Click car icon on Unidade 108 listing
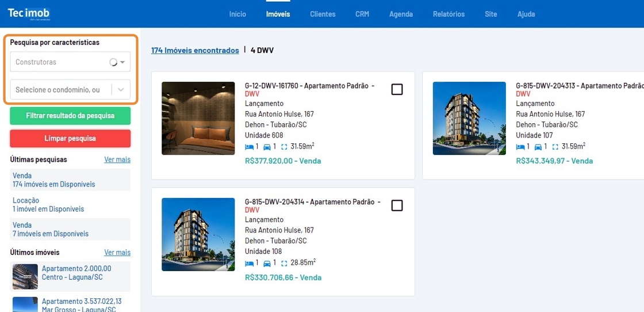The width and height of the screenshot is (644, 312). (x=267, y=263)
